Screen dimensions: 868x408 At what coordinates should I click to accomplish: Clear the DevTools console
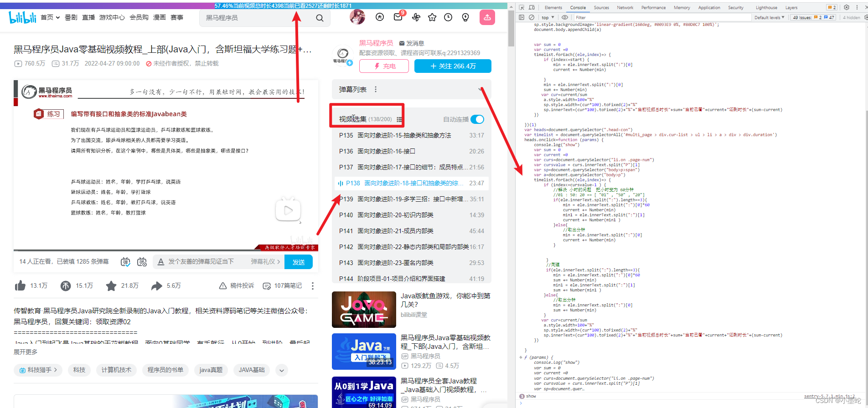coord(531,17)
